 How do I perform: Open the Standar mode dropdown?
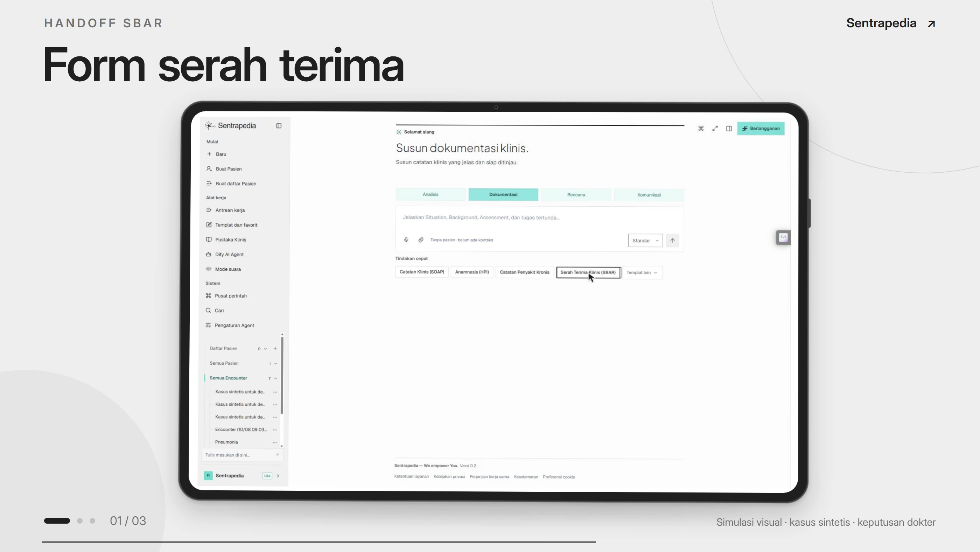coord(645,241)
